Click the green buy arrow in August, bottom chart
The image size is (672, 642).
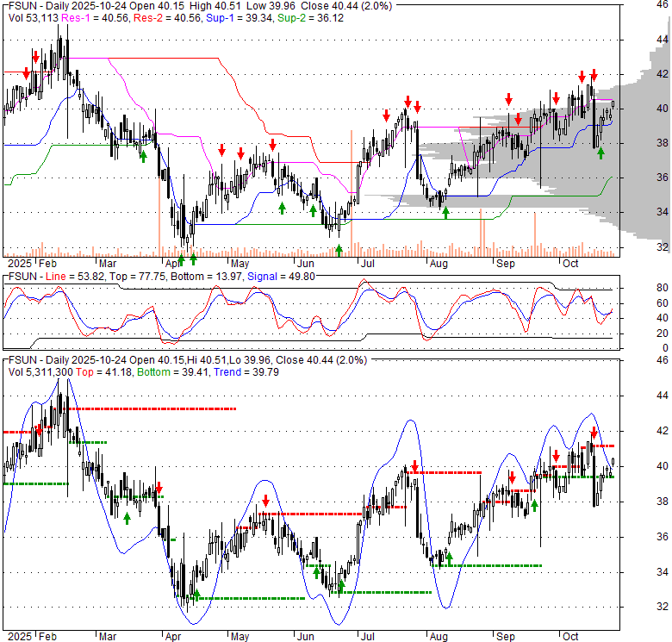449,558
